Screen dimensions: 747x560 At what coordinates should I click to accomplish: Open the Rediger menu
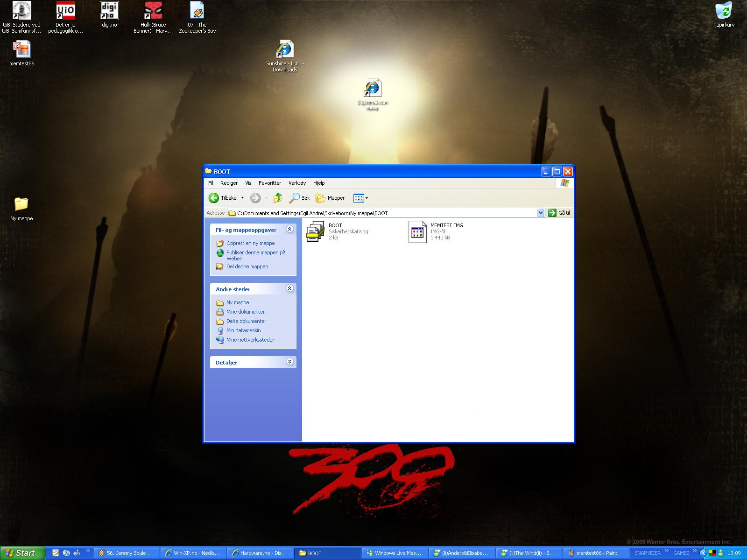tap(229, 183)
